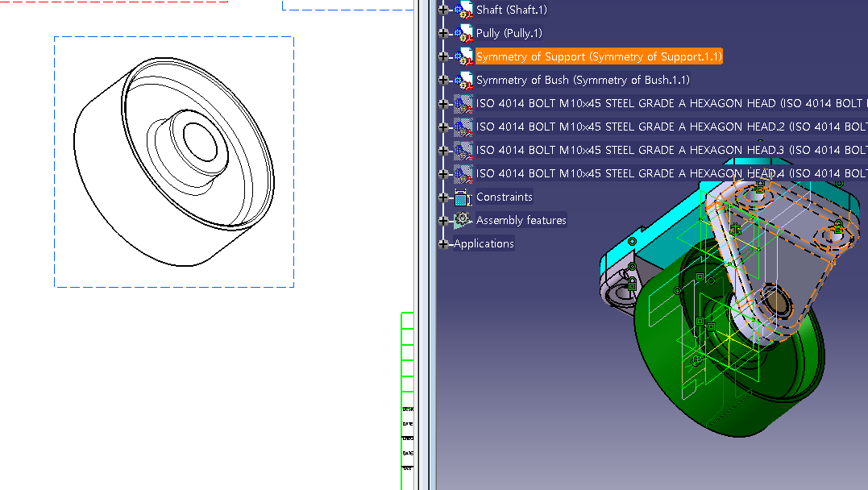
Task: Click the first ISO 4014 BOLT part icon
Action: click(463, 103)
